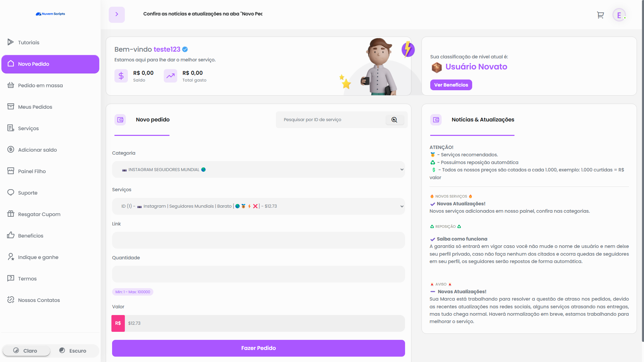Open the Categoria dropdown
644x362 pixels.
258,170
